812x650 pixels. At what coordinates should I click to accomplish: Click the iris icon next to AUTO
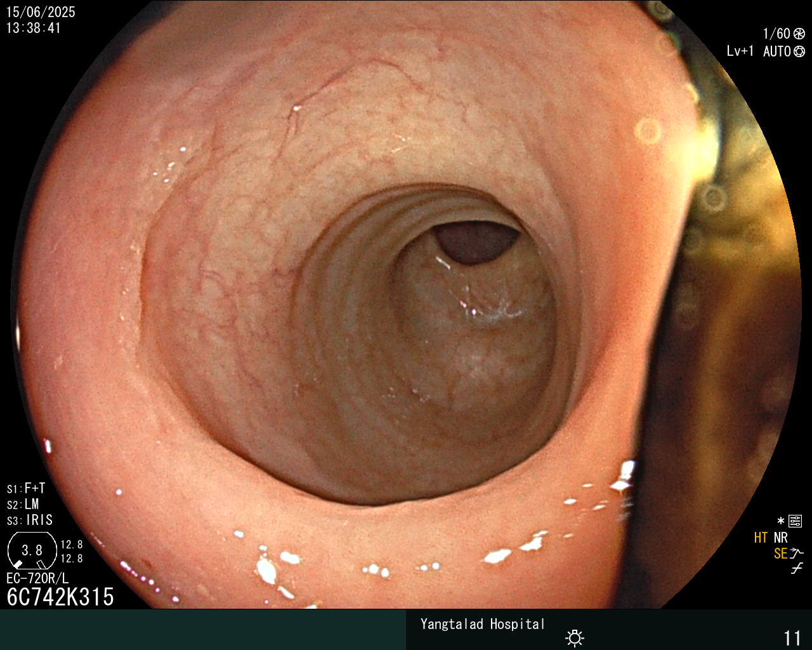click(x=799, y=51)
